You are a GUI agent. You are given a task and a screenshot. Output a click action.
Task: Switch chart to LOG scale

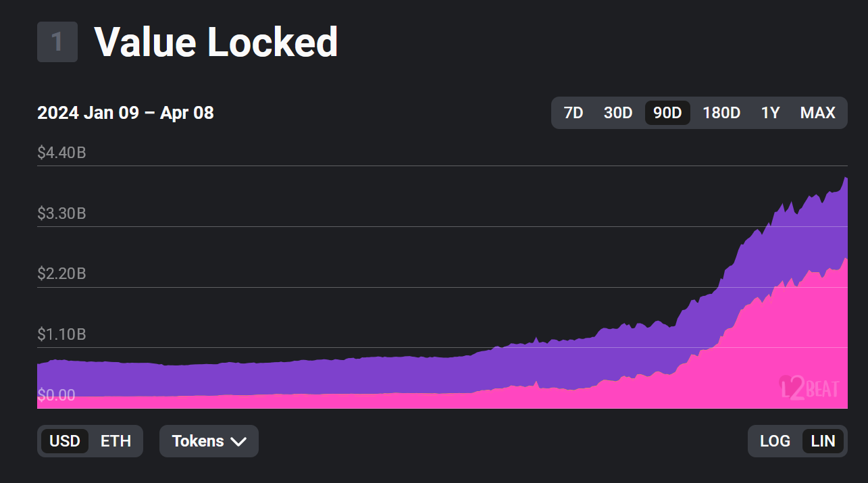[x=775, y=441]
